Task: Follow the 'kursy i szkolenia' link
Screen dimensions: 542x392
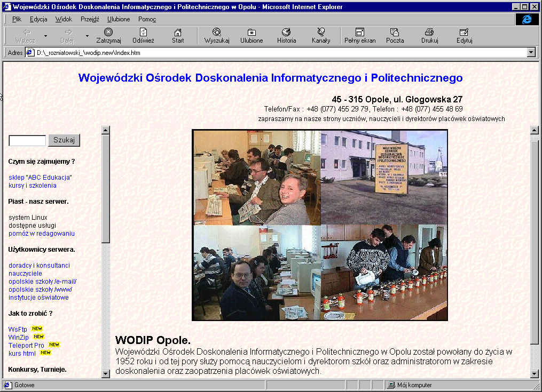Action: (33, 186)
